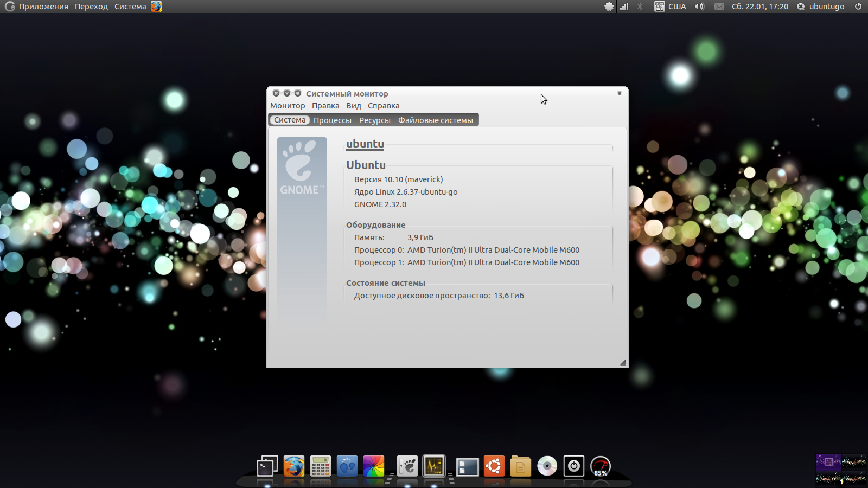Click the 13,6 ГиБ disk space value
Image resolution: width=868 pixels, height=488 pixels.
[x=509, y=296]
